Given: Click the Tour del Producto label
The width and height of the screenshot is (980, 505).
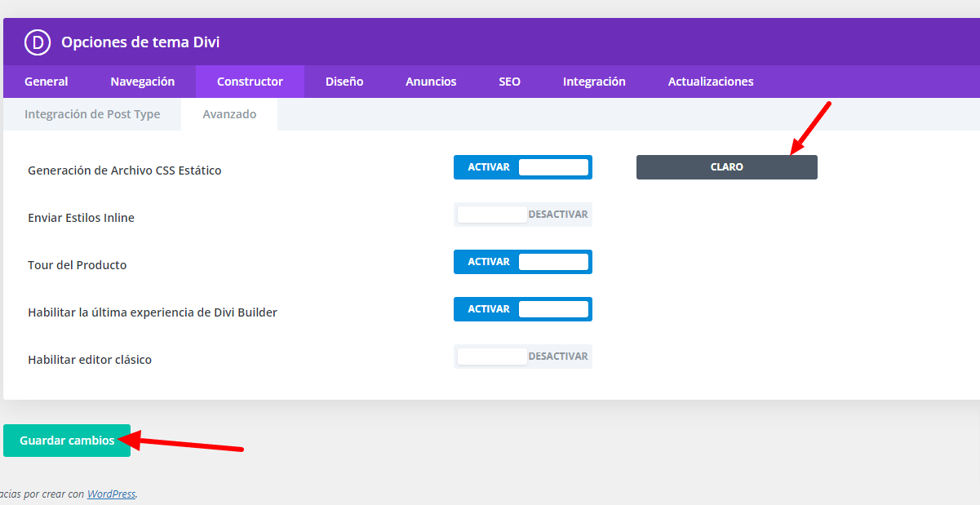Looking at the screenshot, I should click(x=78, y=265).
